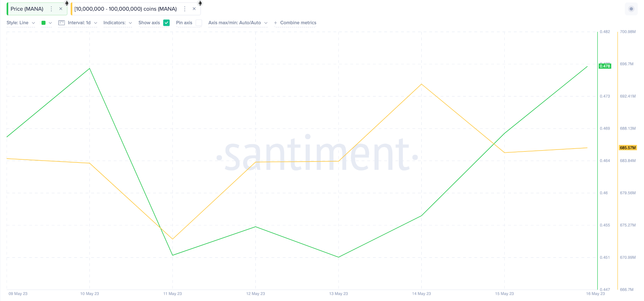The height and width of the screenshot is (301, 644).
Task: Click the record-dot icon at top right
Action: tap(631, 9)
